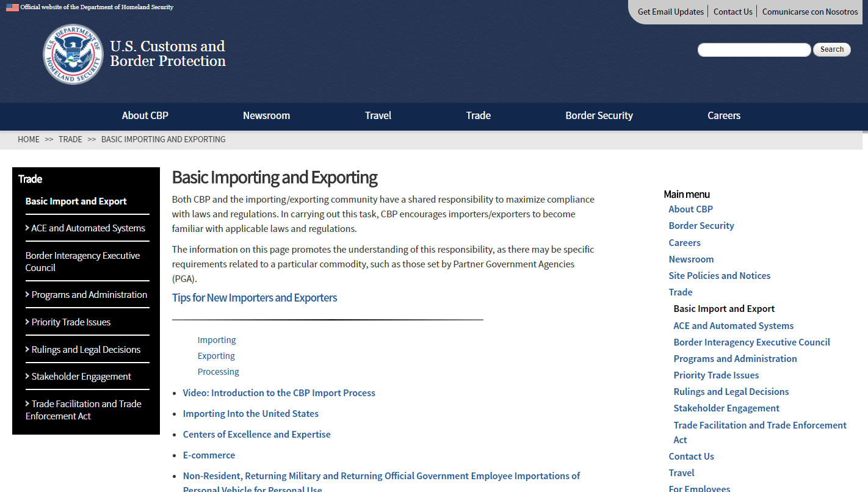The image size is (868, 492).
Task: Expand Trade Facilitation and Trade Enforcement Act chevron
Action: click(27, 403)
